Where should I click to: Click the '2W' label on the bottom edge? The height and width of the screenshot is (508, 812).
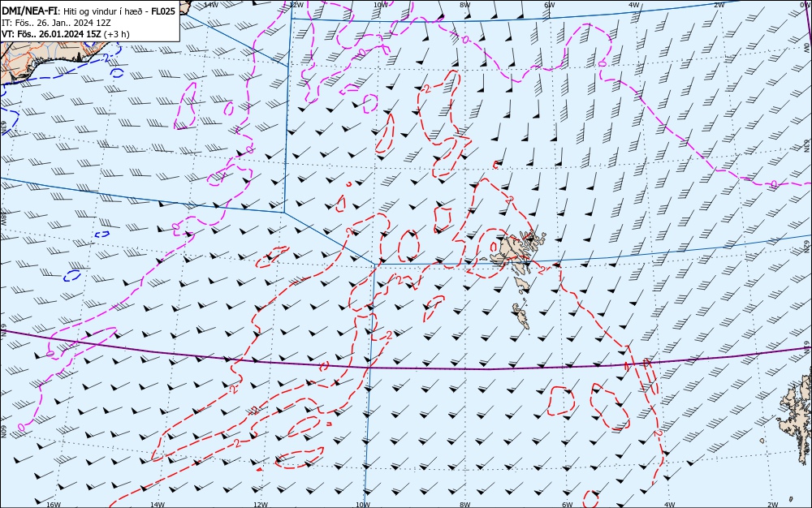tap(773, 505)
